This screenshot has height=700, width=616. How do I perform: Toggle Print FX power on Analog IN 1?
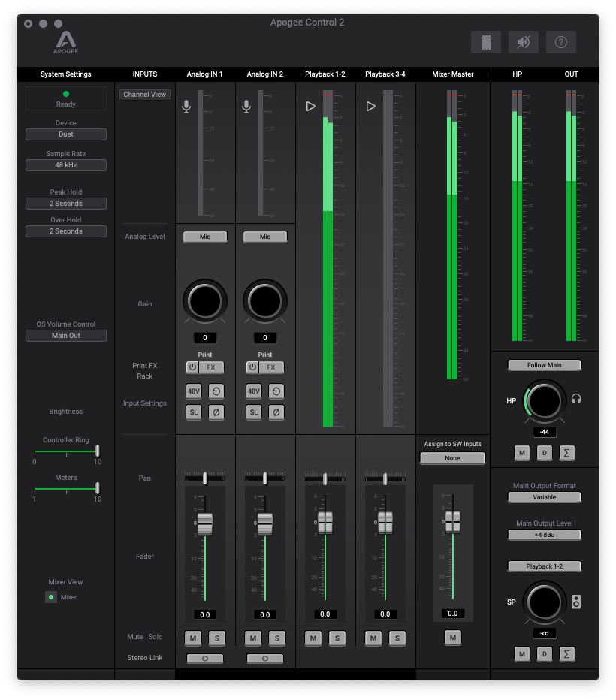[x=192, y=367]
